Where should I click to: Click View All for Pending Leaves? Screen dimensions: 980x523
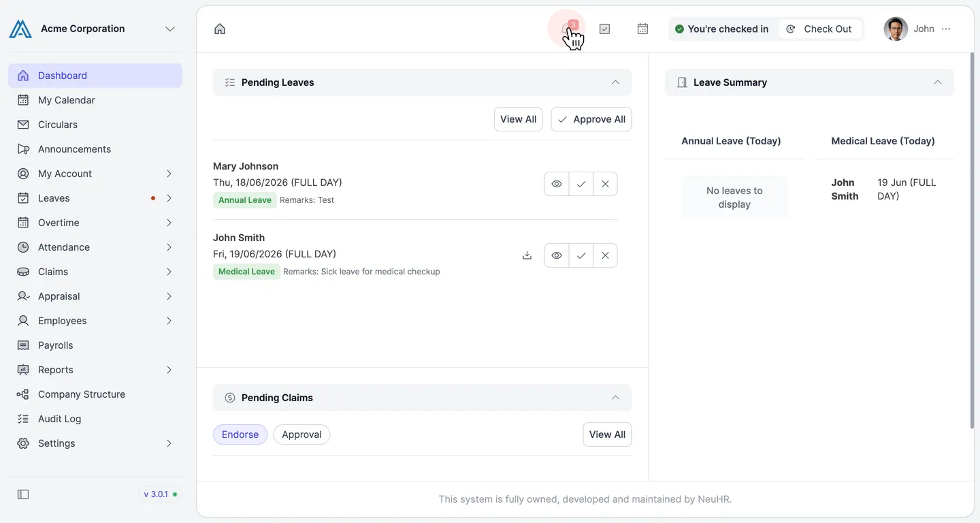pyautogui.click(x=519, y=119)
